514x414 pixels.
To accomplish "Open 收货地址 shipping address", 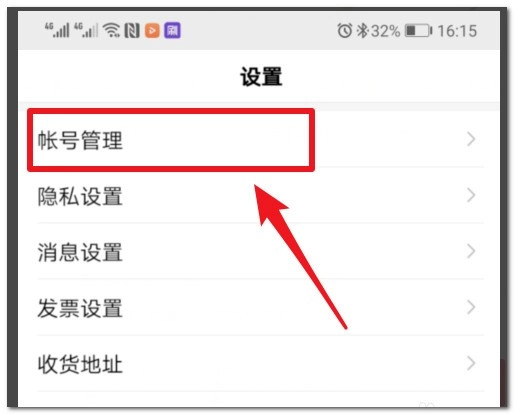I will pos(259,364).
